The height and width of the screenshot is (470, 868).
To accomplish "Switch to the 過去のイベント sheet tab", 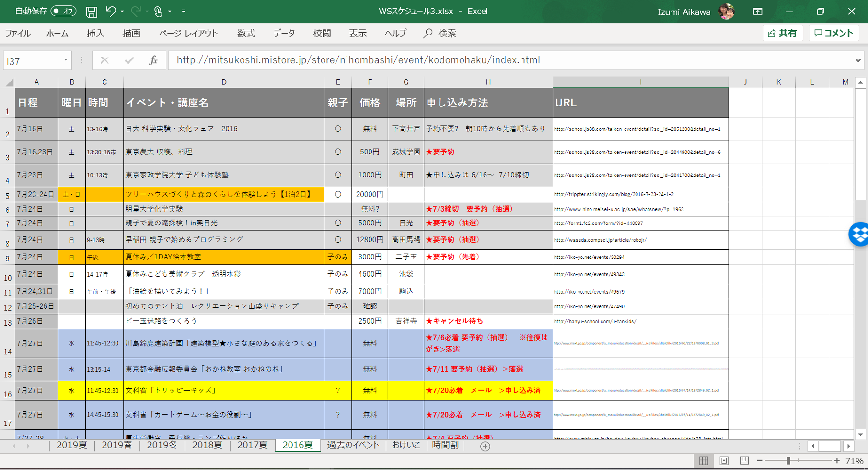I will coord(353,446).
